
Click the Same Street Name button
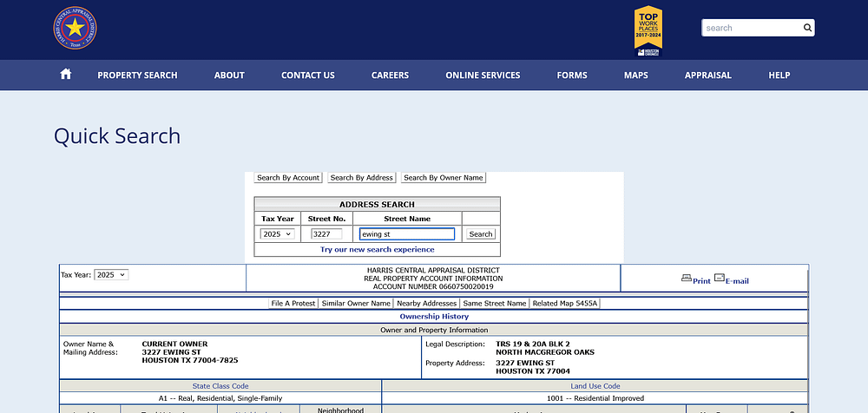[x=495, y=304]
